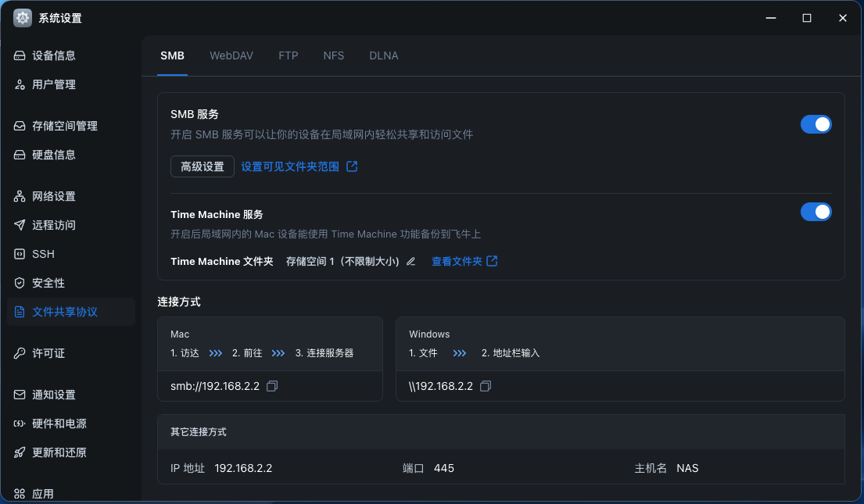Click the storage space management icon
The image size is (864, 504).
pyautogui.click(x=20, y=126)
